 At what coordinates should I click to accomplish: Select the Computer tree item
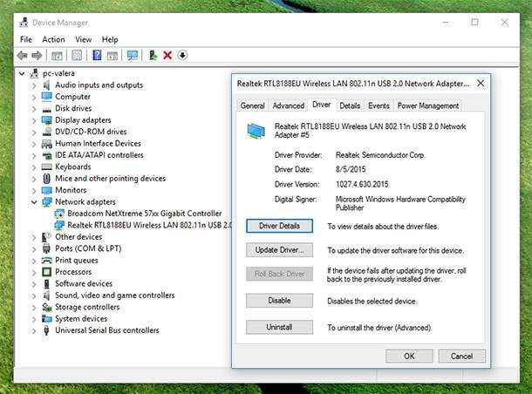pos(73,97)
